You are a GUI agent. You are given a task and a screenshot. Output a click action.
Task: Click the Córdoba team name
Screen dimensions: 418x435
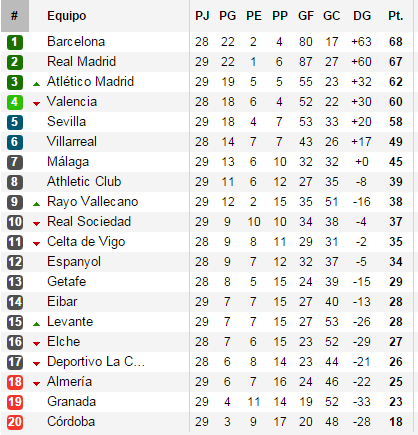pos(71,422)
